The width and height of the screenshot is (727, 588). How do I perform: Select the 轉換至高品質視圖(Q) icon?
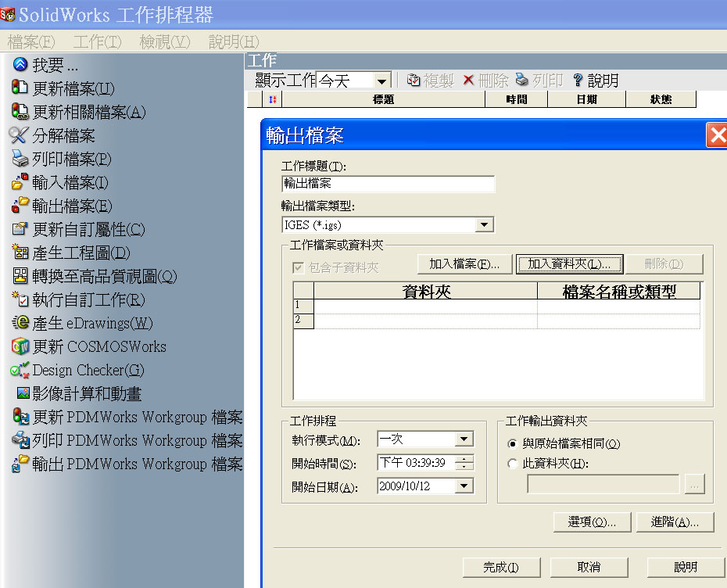click(x=20, y=276)
